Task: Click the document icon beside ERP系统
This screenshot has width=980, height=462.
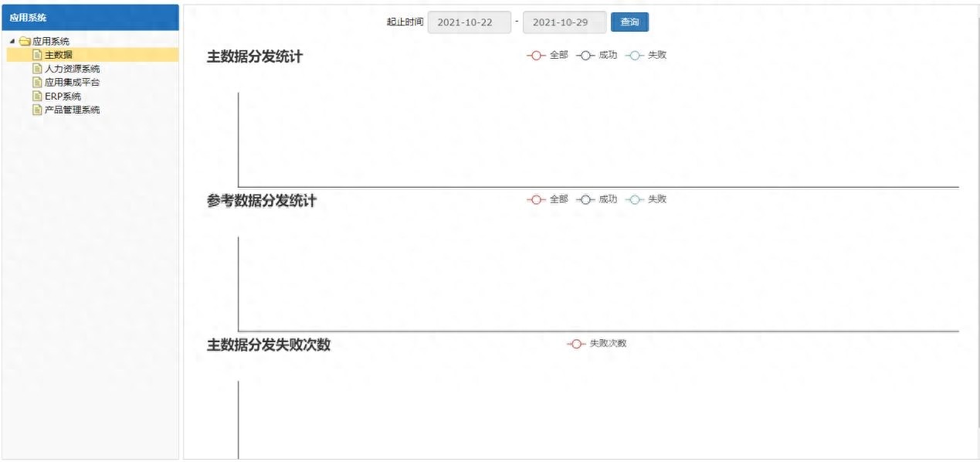Action: [37, 96]
